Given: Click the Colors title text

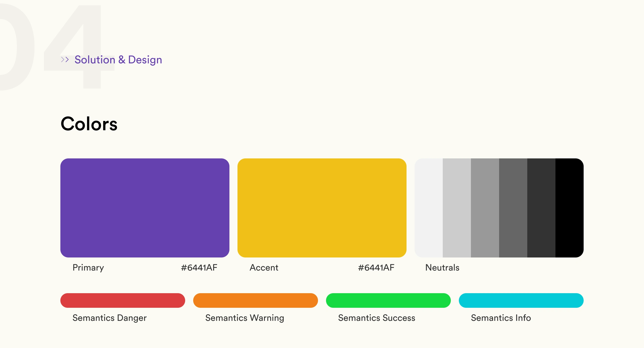Looking at the screenshot, I should click(89, 124).
